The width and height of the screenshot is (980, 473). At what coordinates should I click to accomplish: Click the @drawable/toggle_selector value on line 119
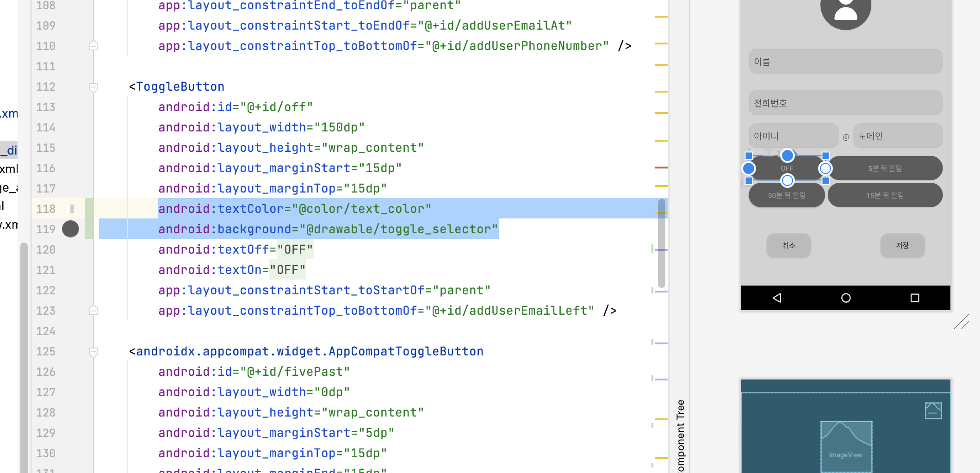398,230
